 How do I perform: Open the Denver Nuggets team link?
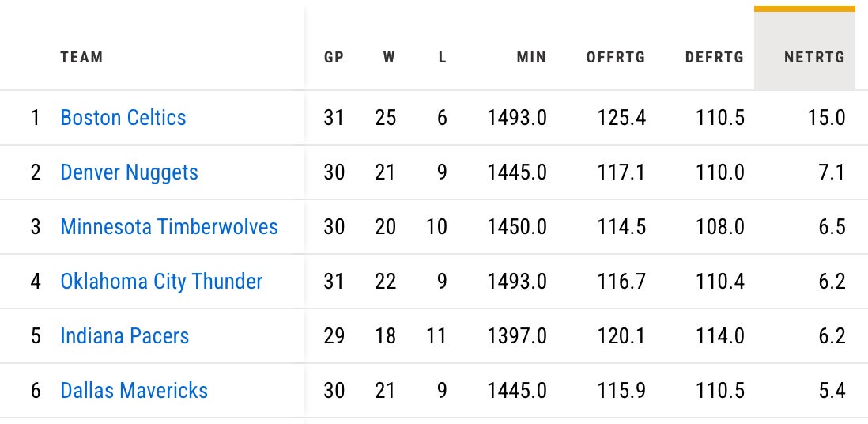pyautogui.click(x=129, y=172)
